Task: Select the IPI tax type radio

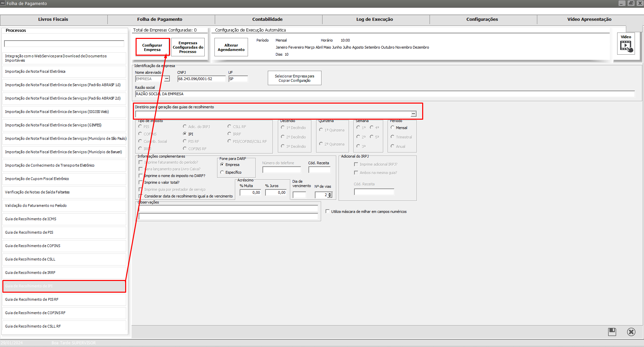Action: tap(185, 134)
